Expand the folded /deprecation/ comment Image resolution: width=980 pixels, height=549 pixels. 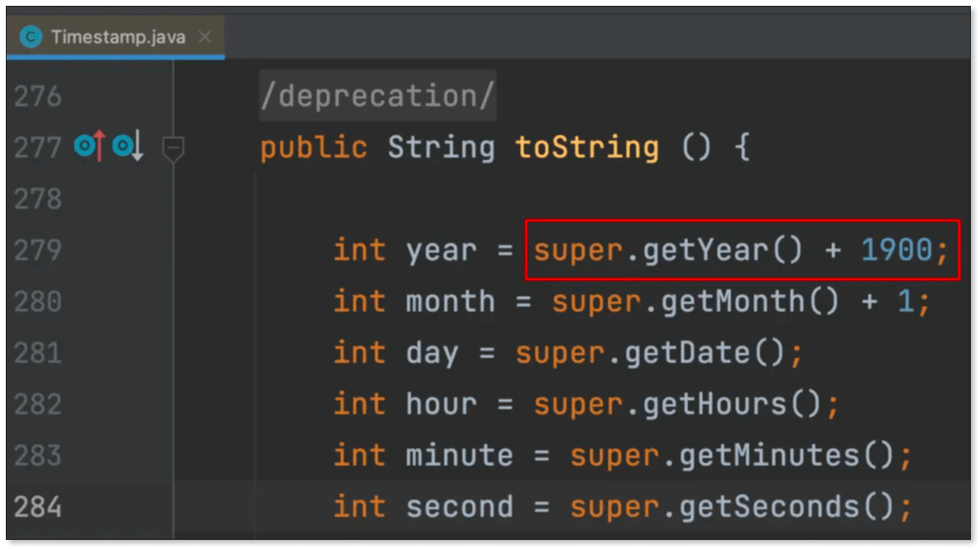coord(377,96)
